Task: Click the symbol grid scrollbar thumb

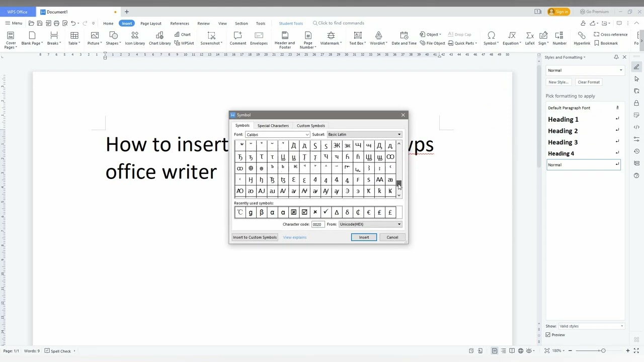Action: pyautogui.click(x=399, y=185)
